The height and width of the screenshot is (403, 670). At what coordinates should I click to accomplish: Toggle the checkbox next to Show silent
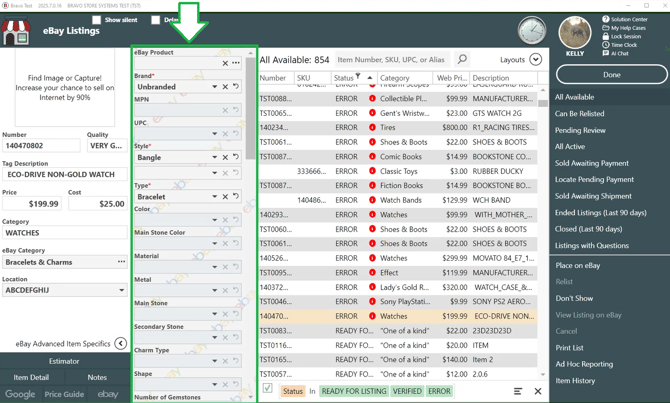[156, 20]
